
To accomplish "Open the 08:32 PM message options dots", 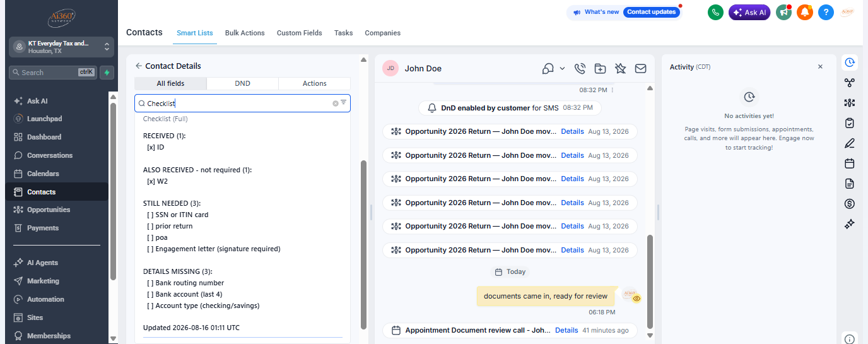I will coord(612,90).
